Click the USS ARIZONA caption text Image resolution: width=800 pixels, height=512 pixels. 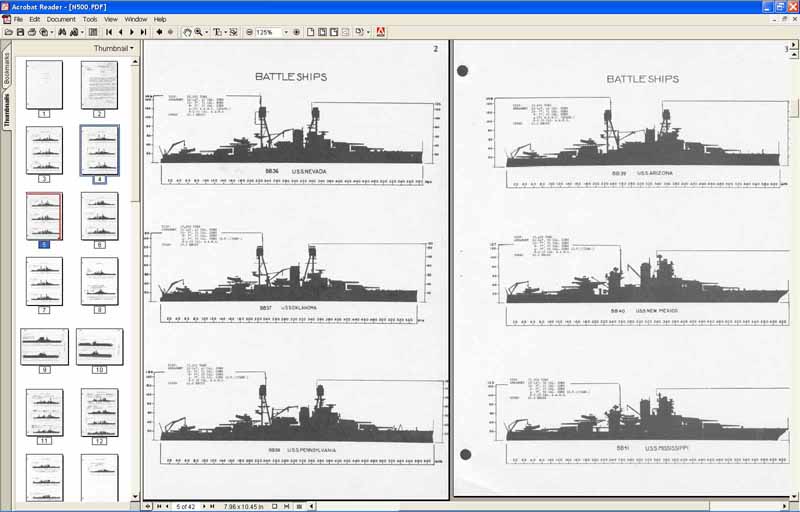point(655,173)
